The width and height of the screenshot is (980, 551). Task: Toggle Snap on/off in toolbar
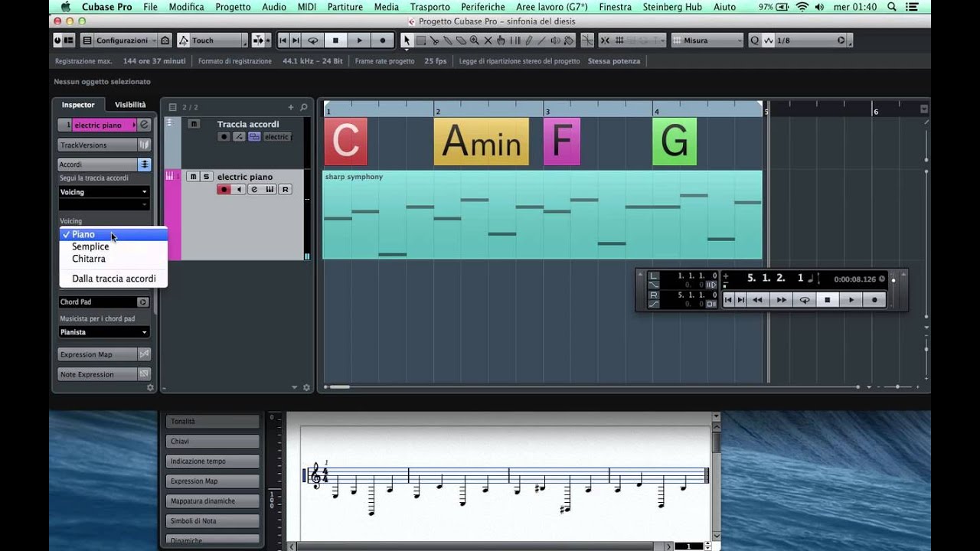click(x=605, y=40)
